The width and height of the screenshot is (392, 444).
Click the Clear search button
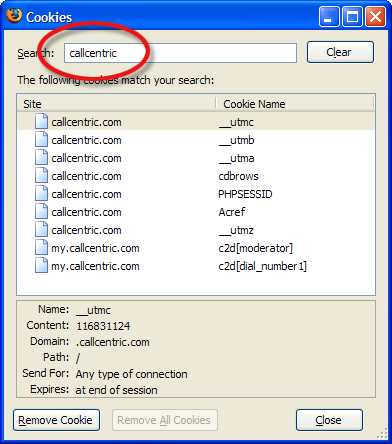pyautogui.click(x=340, y=52)
